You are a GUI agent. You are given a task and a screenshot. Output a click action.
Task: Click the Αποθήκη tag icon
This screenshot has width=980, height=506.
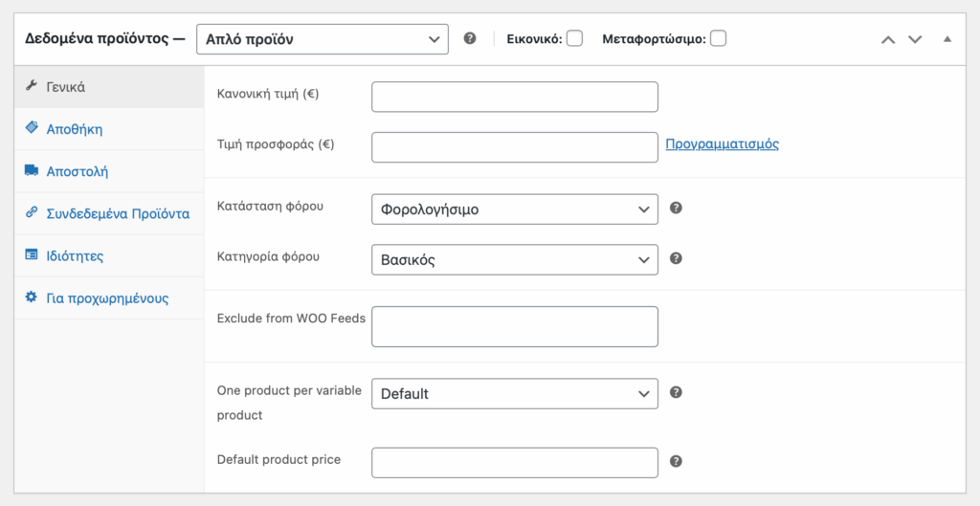click(x=32, y=128)
